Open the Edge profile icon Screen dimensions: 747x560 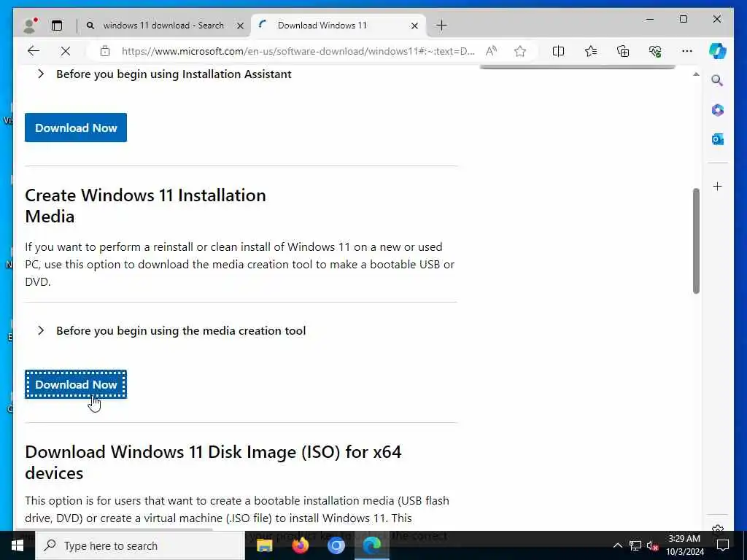coord(30,26)
